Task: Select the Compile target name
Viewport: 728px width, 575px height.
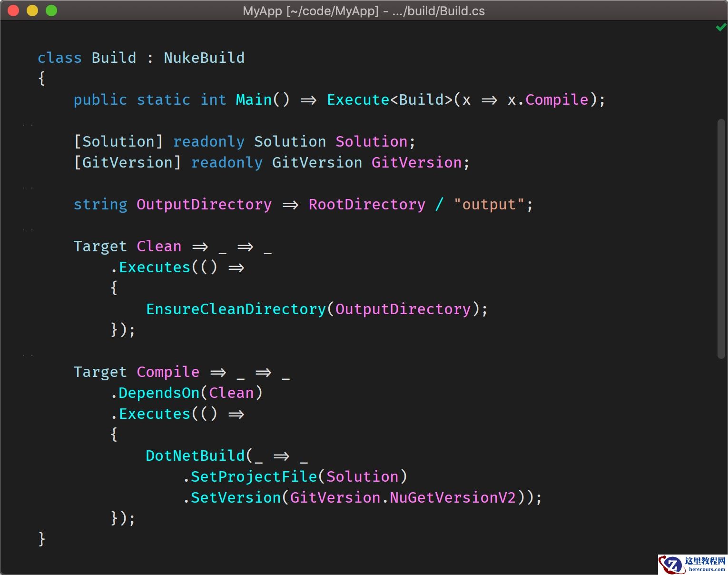Action: click(x=168, y=372)
